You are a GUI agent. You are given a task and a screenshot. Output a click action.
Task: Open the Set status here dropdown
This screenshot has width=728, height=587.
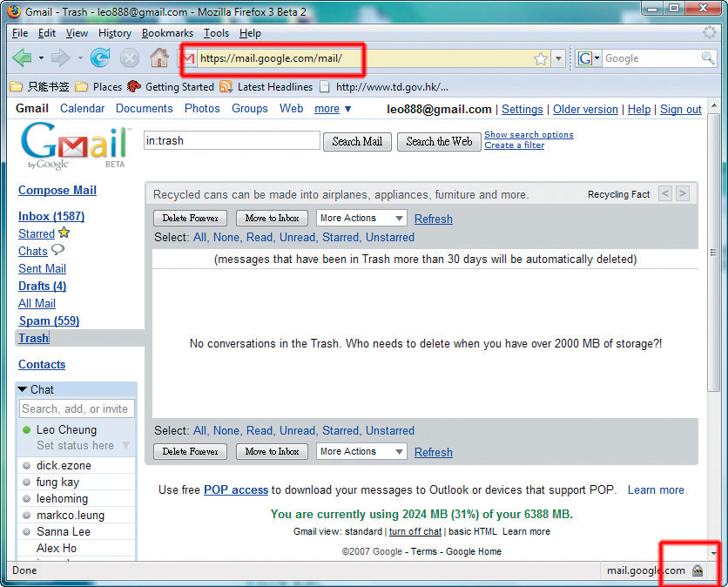[125, 446]
